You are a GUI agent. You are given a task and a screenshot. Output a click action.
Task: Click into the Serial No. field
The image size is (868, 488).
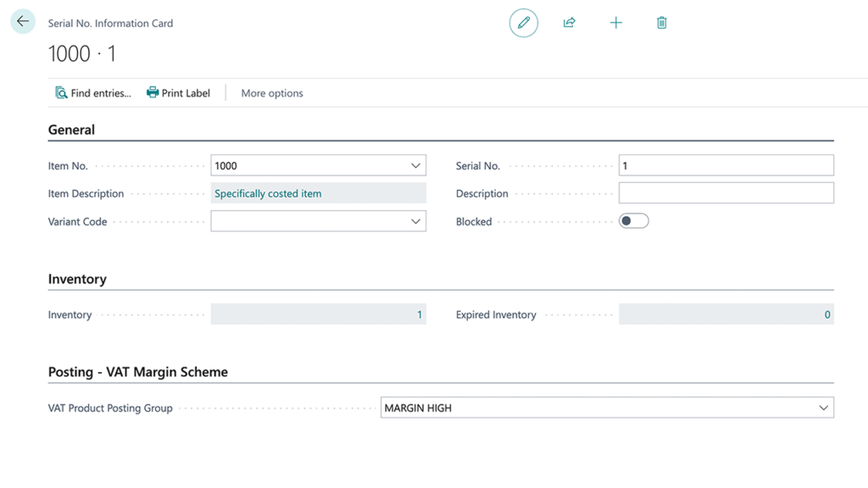click(x=726, y=165)
